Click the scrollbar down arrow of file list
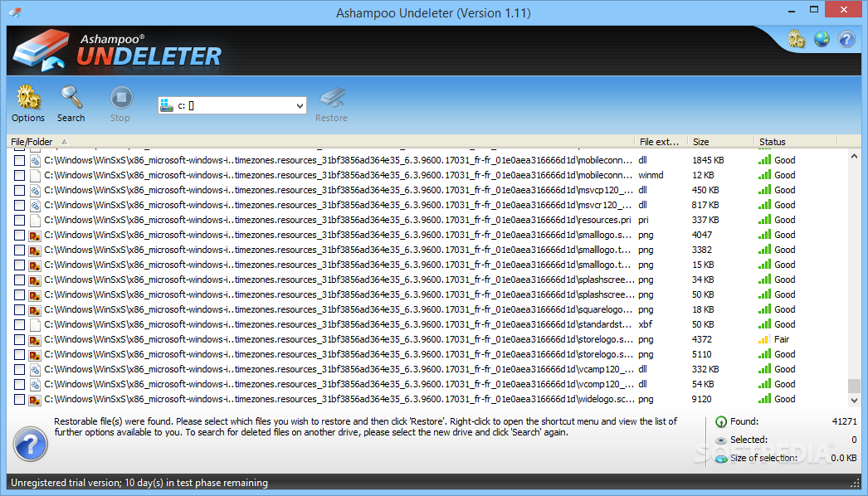Viewport: 868px width, 496px height. pyautogui.click(x=854, y=400)
